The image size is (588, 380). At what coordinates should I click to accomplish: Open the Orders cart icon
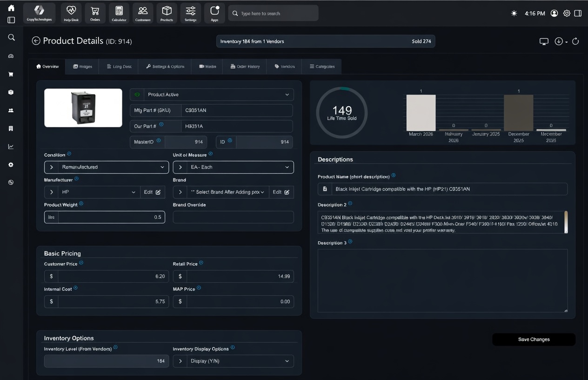pos(95,13)
